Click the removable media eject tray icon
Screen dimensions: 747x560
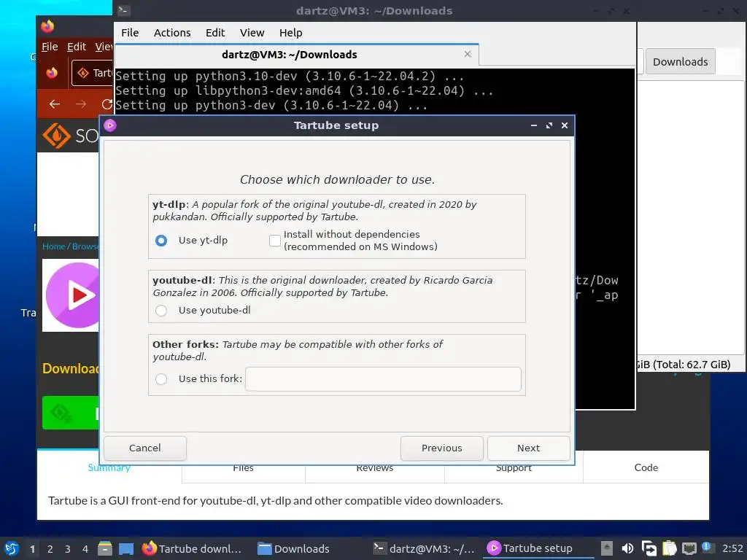click(x=606, y=548)
